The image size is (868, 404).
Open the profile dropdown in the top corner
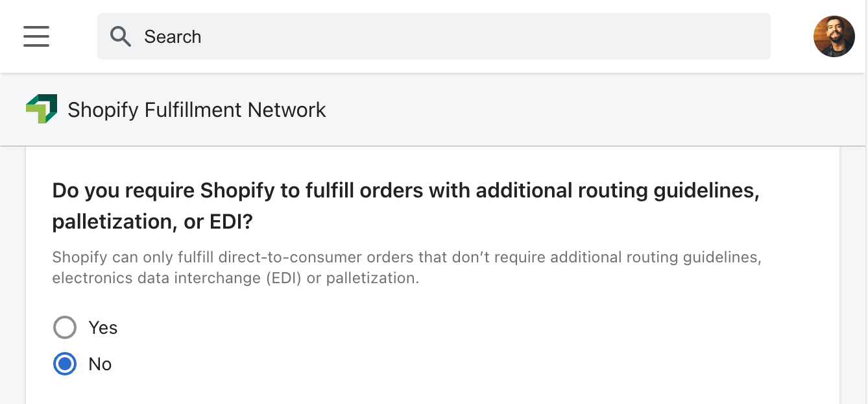tap(834, 36)
